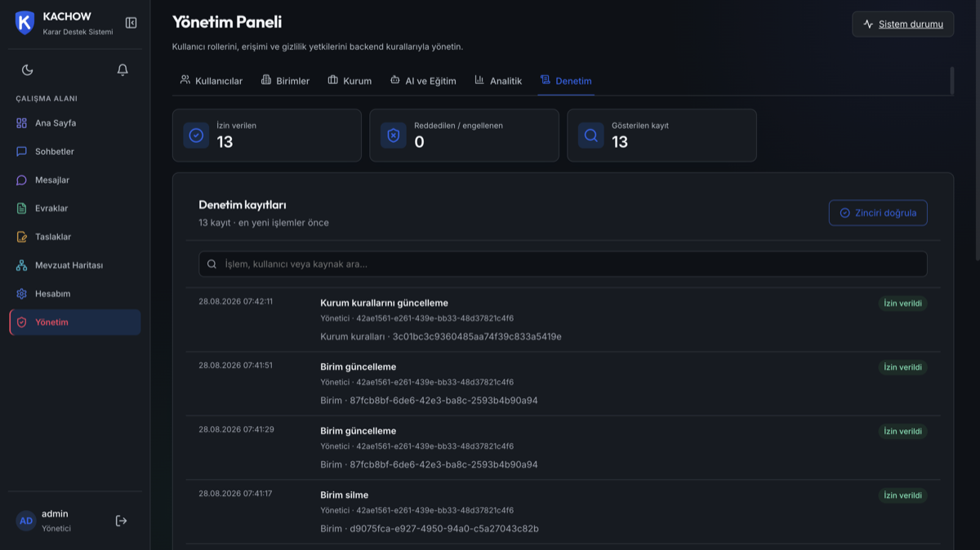The image size is (980, 550).
Task: Collapse the sidebar panel icon
Action: click(131, 23)
